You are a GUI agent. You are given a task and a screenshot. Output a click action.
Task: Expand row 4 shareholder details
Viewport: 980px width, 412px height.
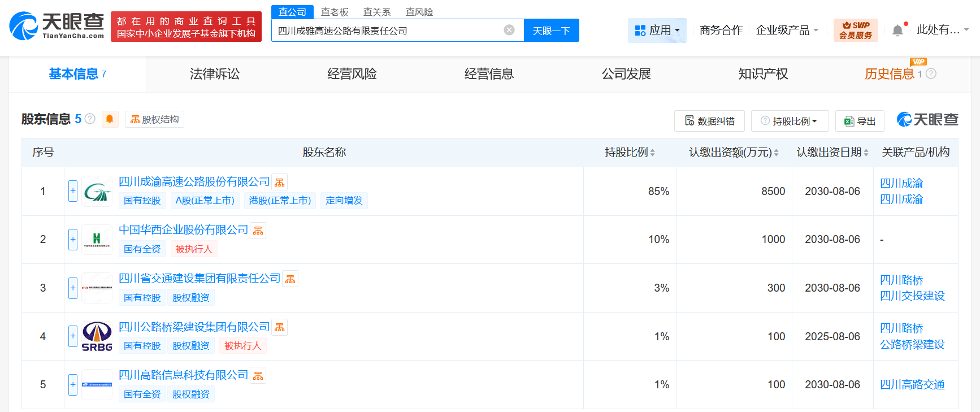click(x=73, y=336)
